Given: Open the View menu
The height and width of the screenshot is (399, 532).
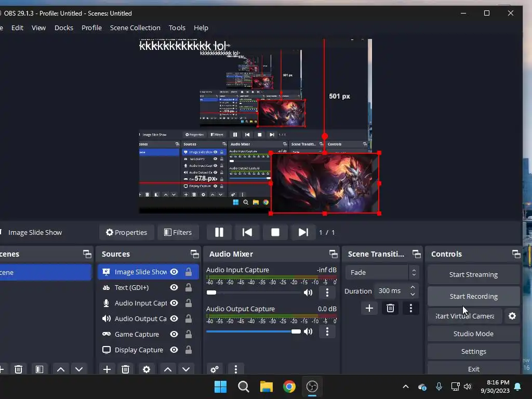Looking at the screenshot, I should 38,28.
